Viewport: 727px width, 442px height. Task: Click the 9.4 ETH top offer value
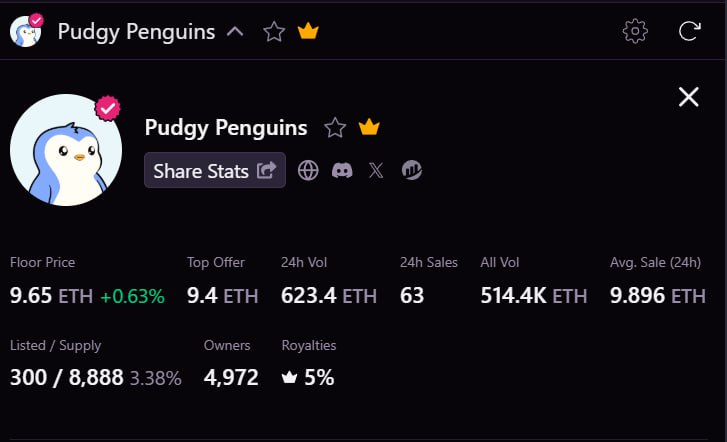pyautogui.click(x=223, y=295)
